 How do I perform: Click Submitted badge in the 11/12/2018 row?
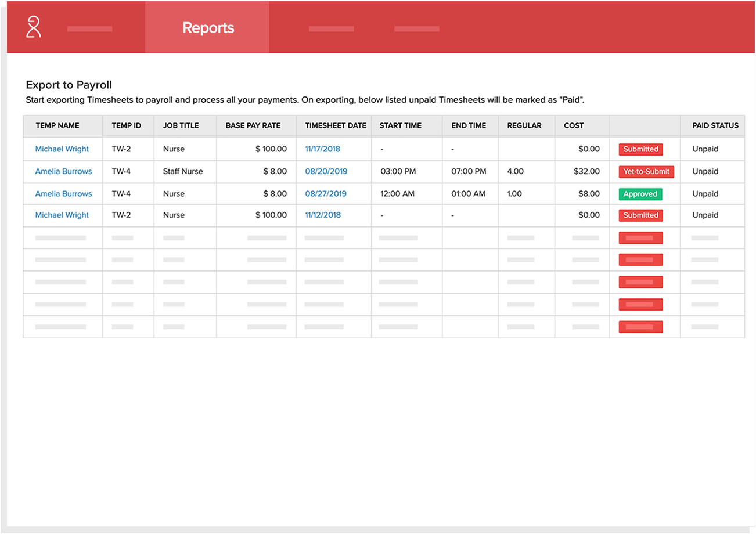pyautogui.click(x=640, y=215)
